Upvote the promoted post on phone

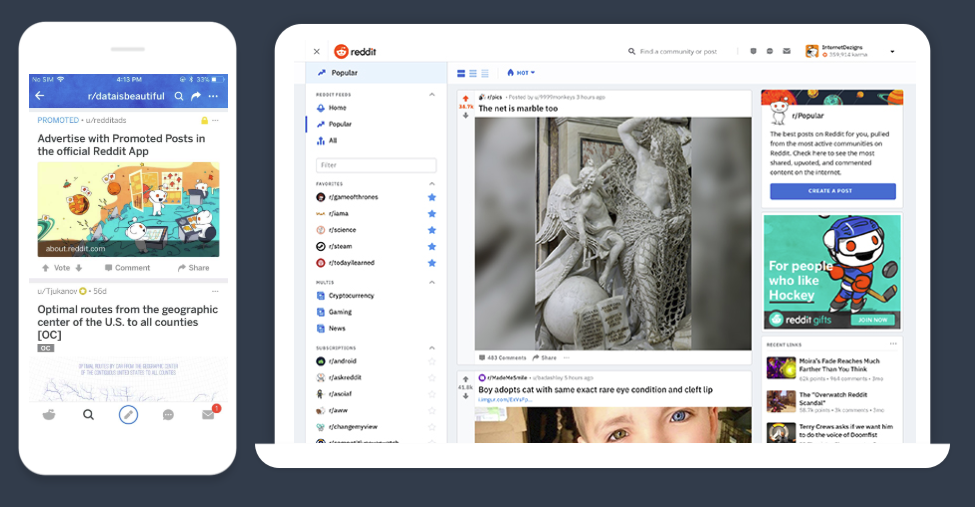coord(45,268)
